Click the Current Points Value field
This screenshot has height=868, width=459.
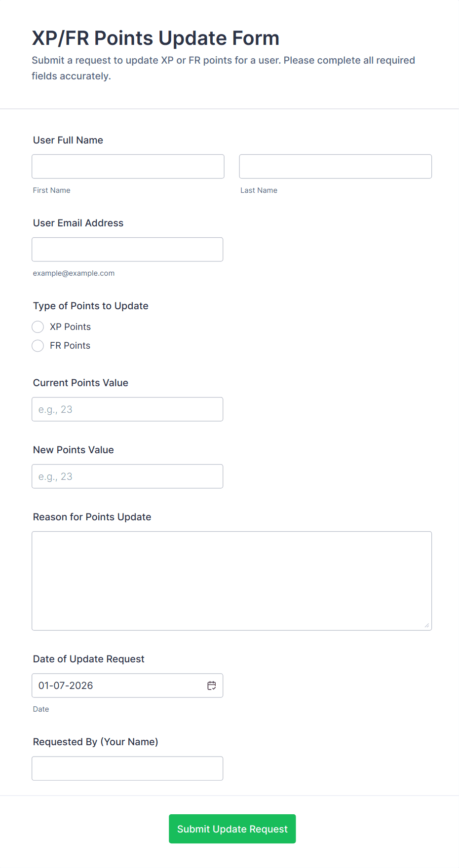pyautogui.click(x=127, y=409)
